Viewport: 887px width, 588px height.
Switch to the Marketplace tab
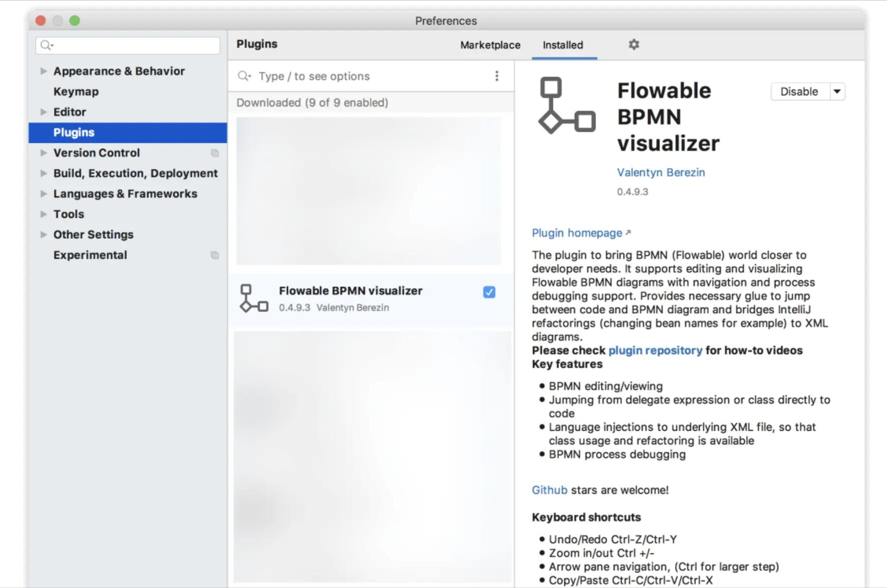coord(489,45)
